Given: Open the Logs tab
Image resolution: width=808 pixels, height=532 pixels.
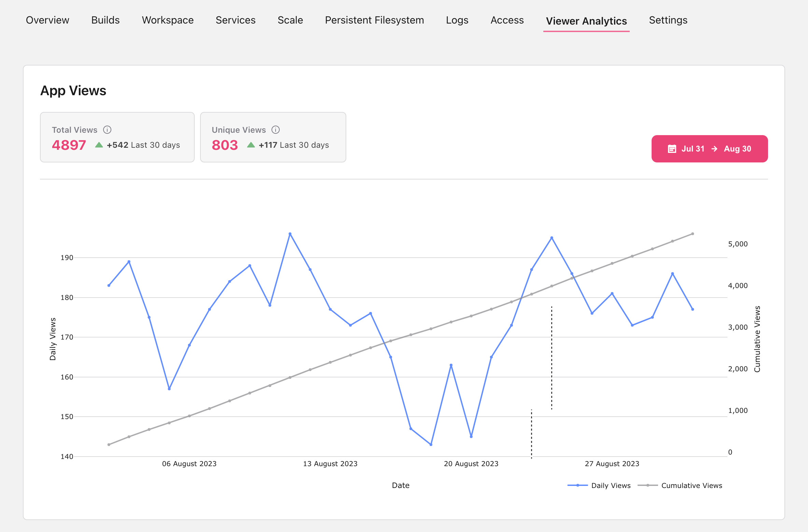Looking at the screenshot, I should (x=457, y=20).
